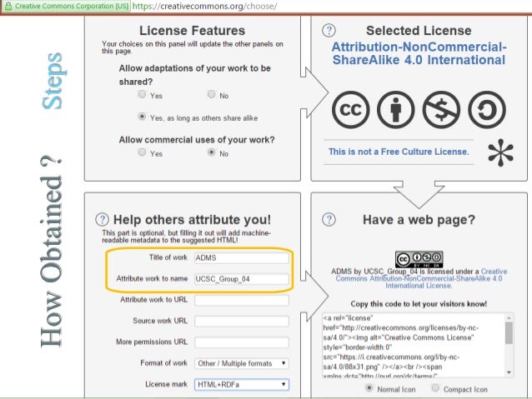
Task: Click the Title of work field
Action: 242,258
